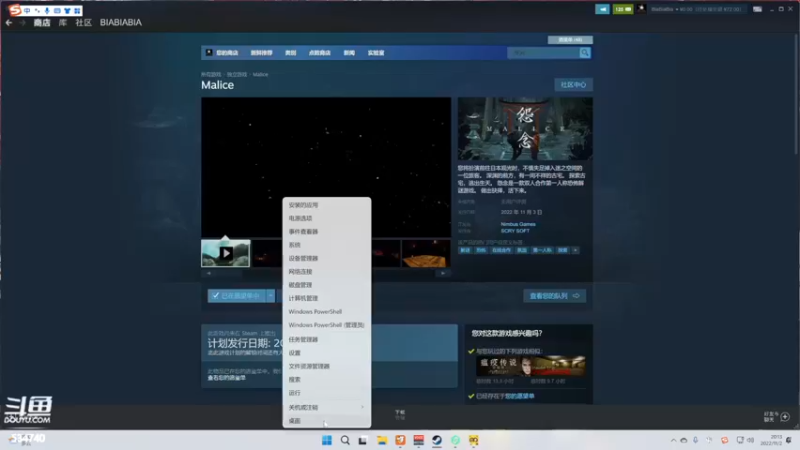Select 安装的应用 in context menu
The image size is (800, 450).
click(x=327, y=205)
